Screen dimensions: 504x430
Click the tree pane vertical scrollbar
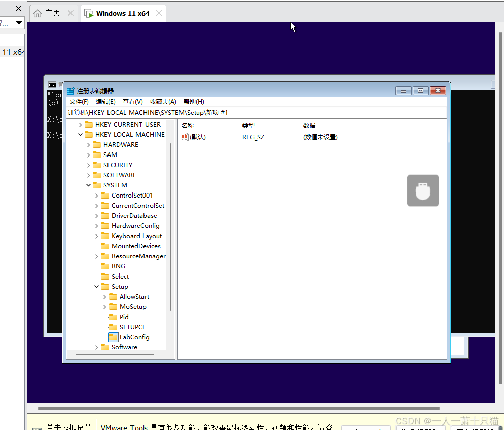point(170,227)
